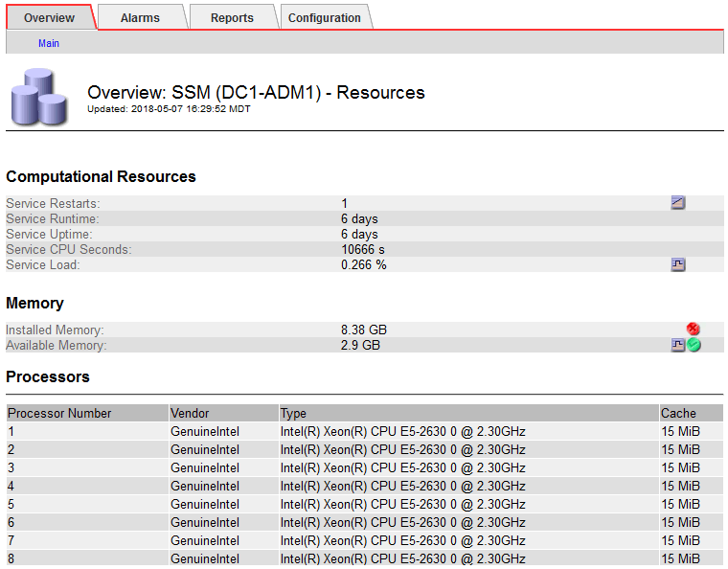
Task: Click the Type column header
Action: (293, 414)
